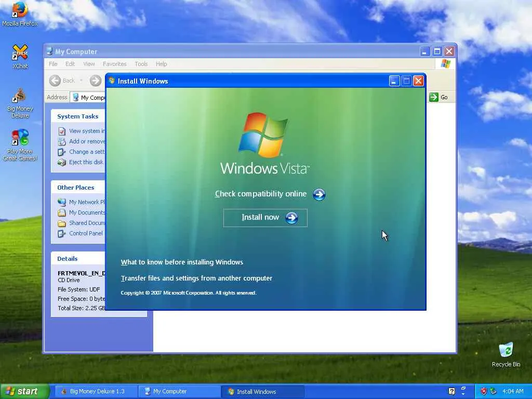Image resolution: width=532 pixels, height=399 pixels.
Task: Open What to know before installing Windows
Action: click(182, 262)
